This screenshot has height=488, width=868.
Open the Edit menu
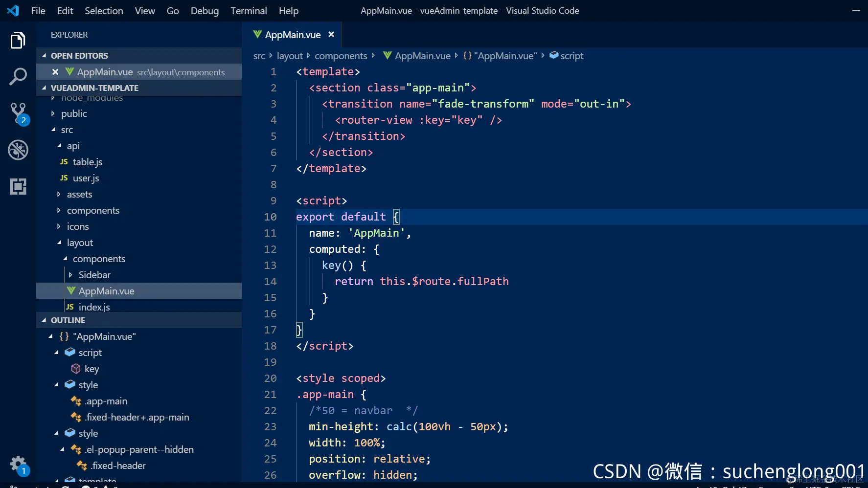65,11
